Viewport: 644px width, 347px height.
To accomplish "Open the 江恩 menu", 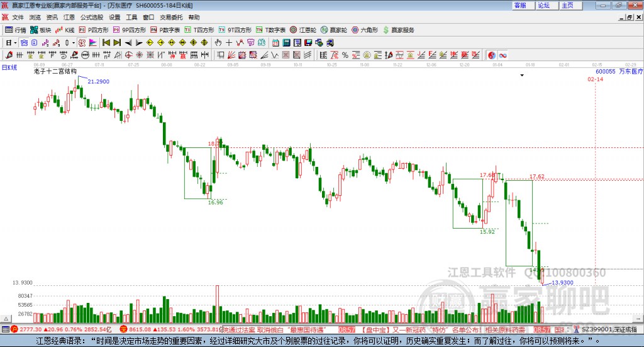I will [69, 17].
